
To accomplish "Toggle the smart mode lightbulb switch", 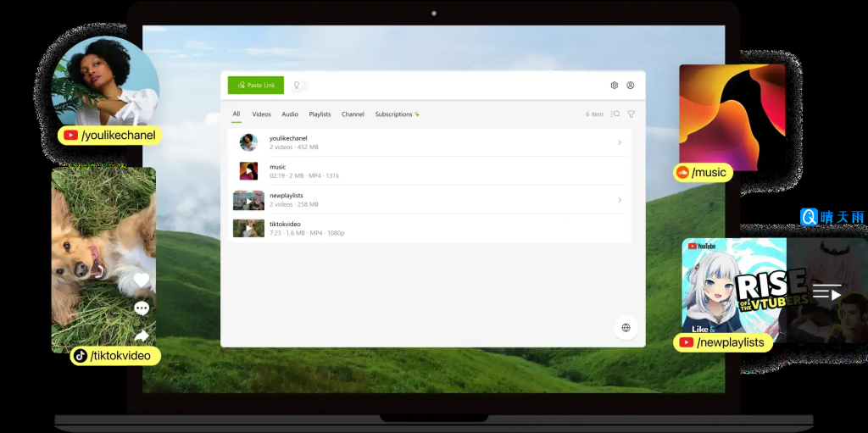I will click(x=298, y=86).
